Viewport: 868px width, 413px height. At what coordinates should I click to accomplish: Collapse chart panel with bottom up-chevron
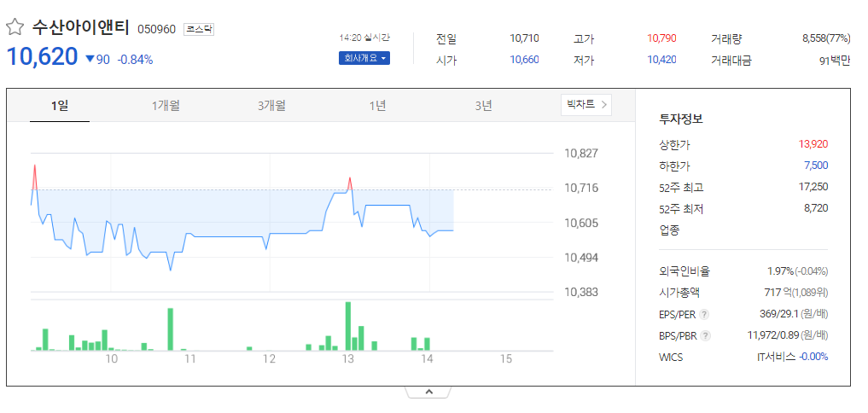pyautogui.click(x=429, y=392)
